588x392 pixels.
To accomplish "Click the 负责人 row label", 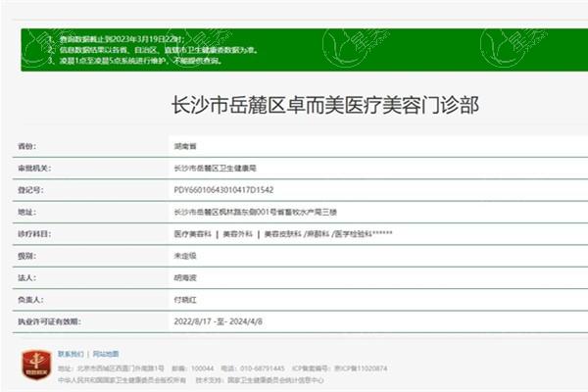I will coord(30,300).
